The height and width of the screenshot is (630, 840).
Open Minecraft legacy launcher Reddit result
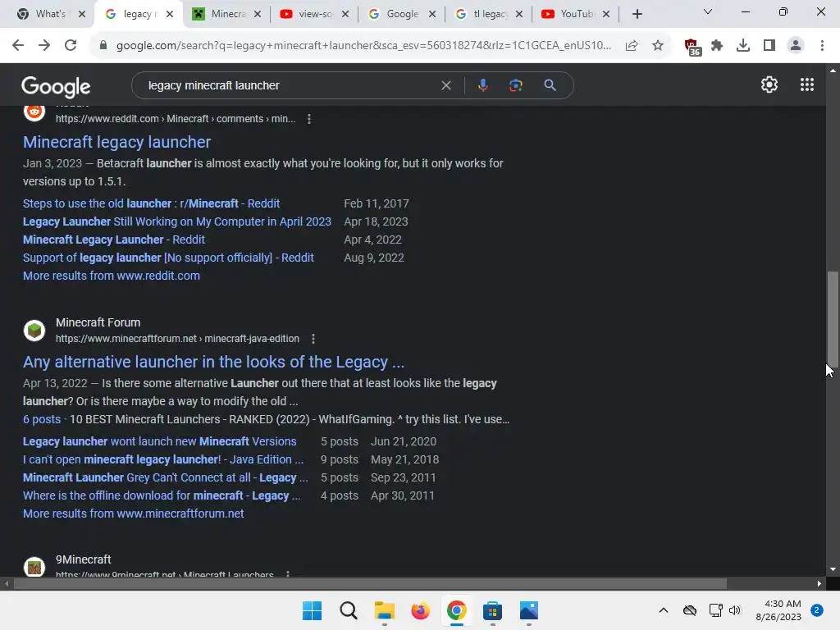coord(116,142)
